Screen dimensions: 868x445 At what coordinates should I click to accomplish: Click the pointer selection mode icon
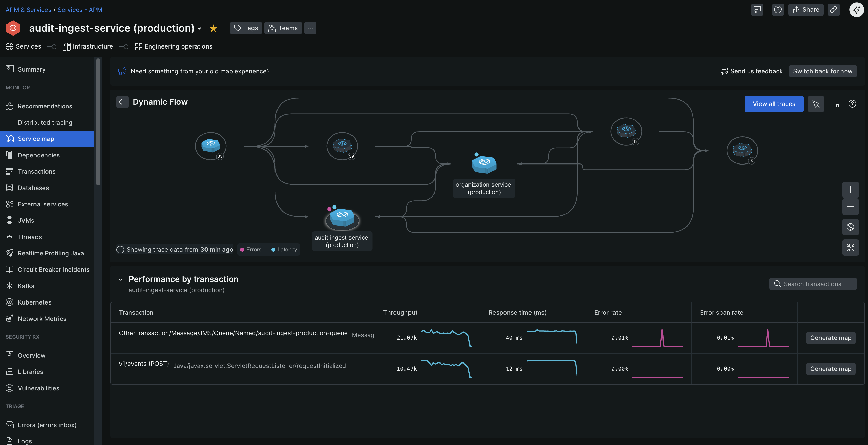pyautogui.click(x=815, y=104)
